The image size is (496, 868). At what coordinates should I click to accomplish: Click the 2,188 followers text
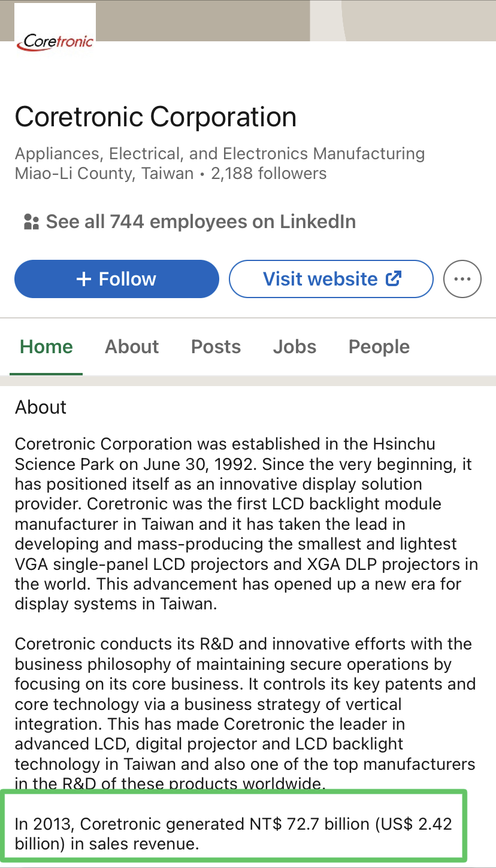pyautogui.click(x=269, y=174)
